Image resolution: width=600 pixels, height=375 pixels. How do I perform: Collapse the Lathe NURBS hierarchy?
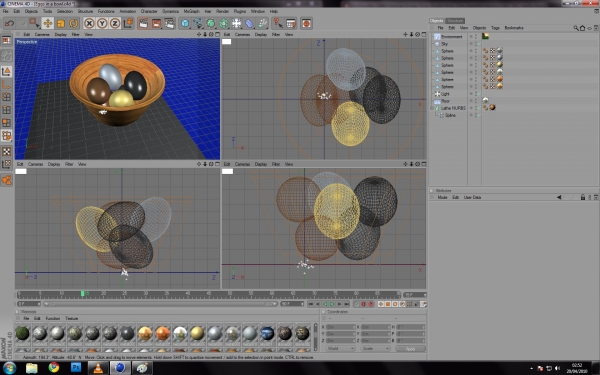click(x=432, y=108)
